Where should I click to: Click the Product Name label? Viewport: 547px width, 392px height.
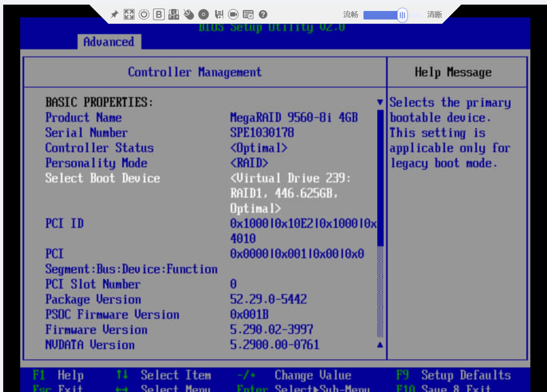[84, 117]
